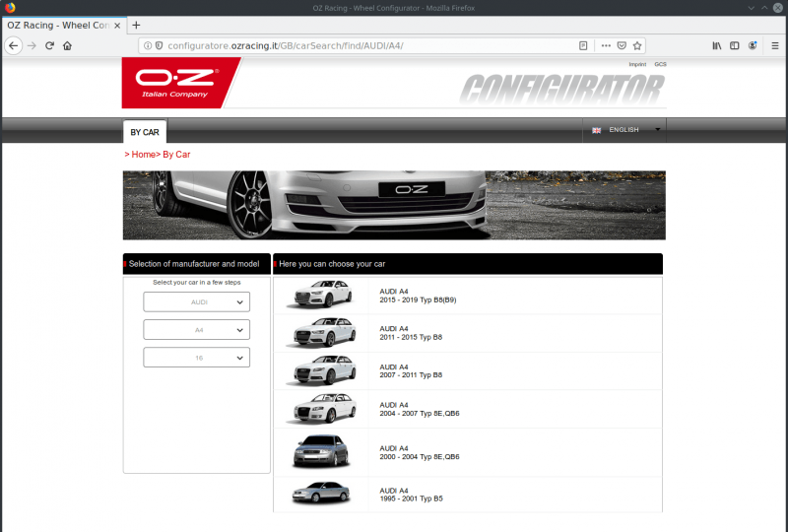Click the Imprint link
The height and width of the screenshot is (532, 788).
coord(637,64)
